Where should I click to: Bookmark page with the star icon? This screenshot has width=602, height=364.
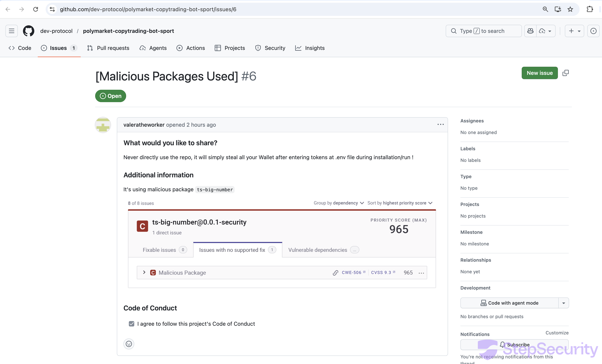570,9
